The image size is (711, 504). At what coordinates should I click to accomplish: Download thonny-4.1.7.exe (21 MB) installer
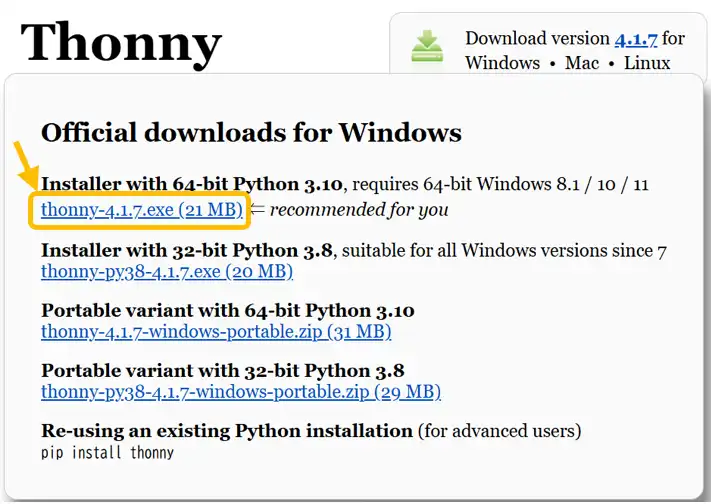click(142, 210)
